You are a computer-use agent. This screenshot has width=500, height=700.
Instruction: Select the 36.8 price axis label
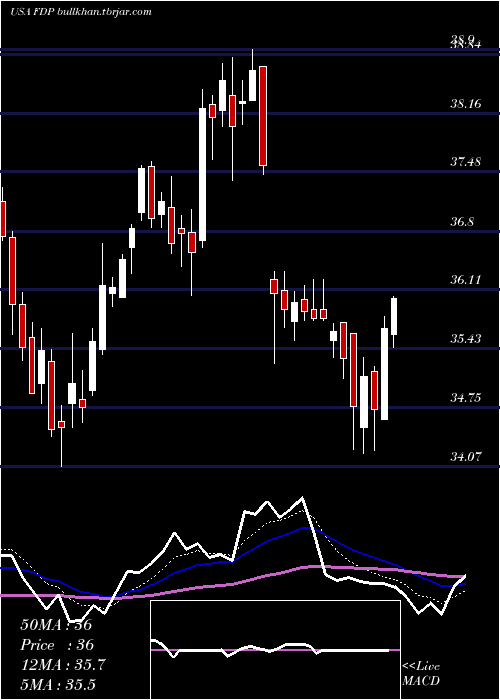coord(462,221)
